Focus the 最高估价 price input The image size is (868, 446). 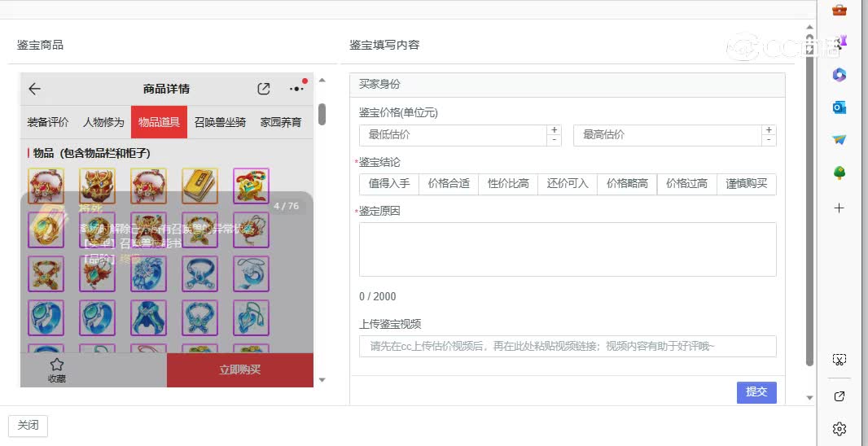[667, 136]
